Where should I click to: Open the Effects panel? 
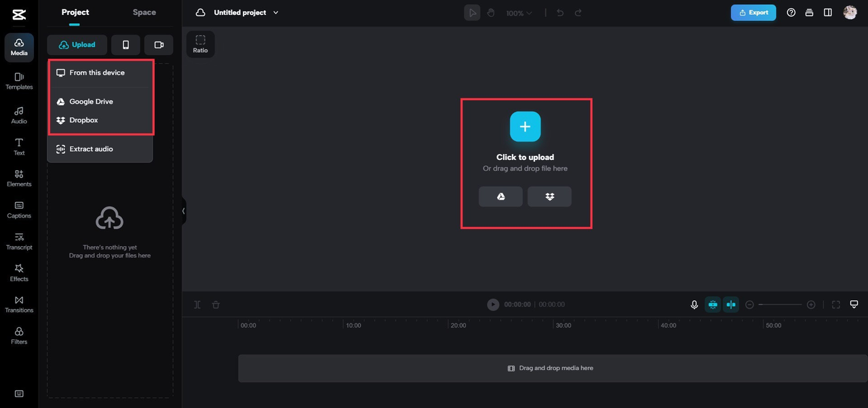click(19, 273)
